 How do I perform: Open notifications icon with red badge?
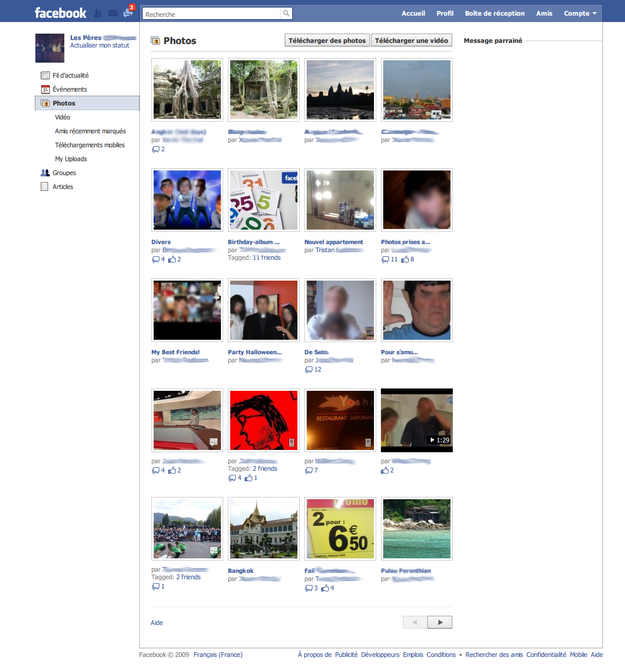[x=128, y=13]
